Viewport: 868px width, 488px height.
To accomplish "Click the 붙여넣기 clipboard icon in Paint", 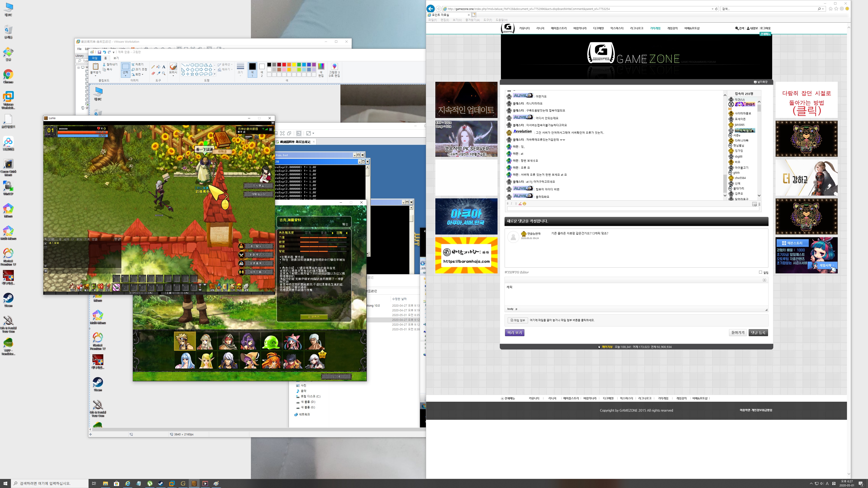I will pyautogui.click(x=96, y=66).
